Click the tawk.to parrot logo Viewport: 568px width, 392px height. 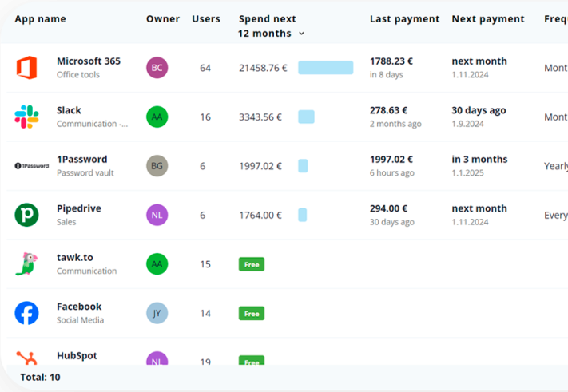[x=26, y=264]
